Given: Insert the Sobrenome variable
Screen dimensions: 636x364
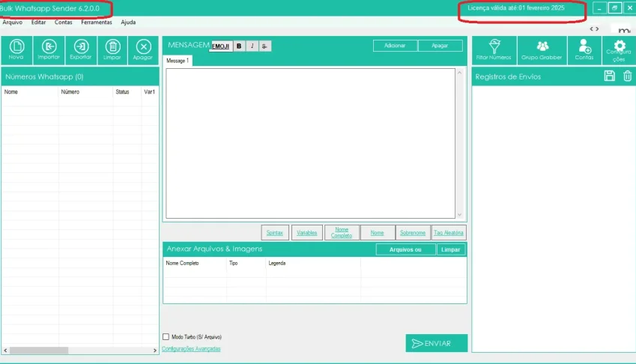Looking at the screenshot, I should (x=413, y=233).
